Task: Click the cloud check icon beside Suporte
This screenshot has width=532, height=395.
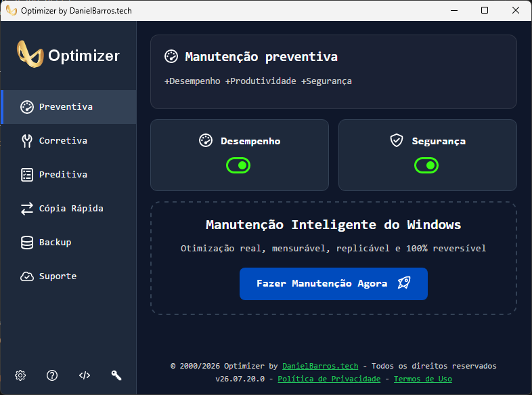Action: [x=27, y=276]
